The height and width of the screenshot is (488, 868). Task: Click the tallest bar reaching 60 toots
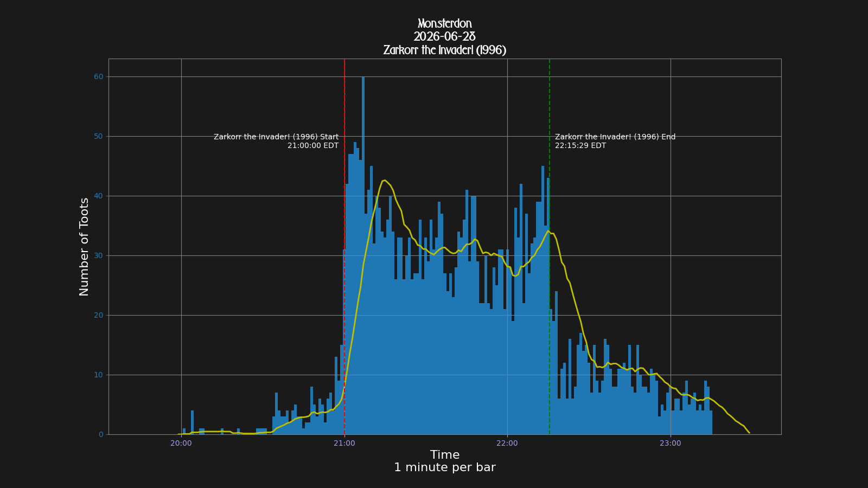pos(363,255)
